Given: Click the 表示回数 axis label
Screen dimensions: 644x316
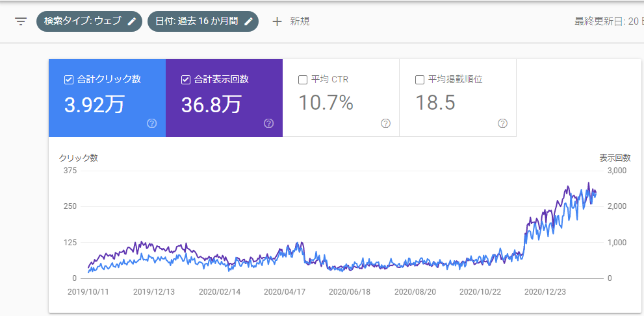Looking at the screenshot, I should click(x=615, y=158).
